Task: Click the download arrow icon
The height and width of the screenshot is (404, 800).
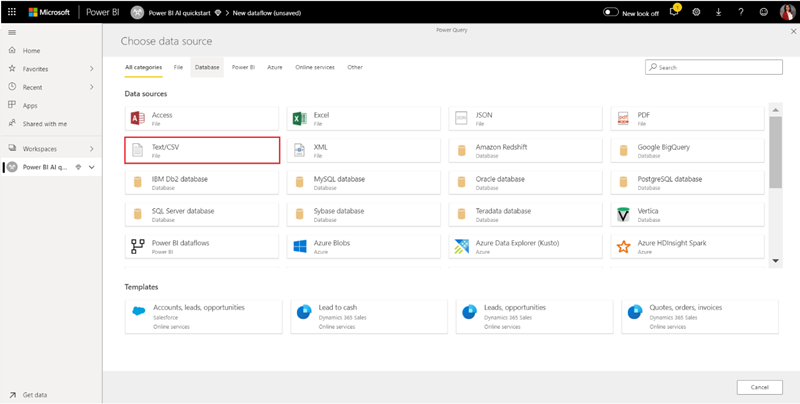Action: pos(718,12)
